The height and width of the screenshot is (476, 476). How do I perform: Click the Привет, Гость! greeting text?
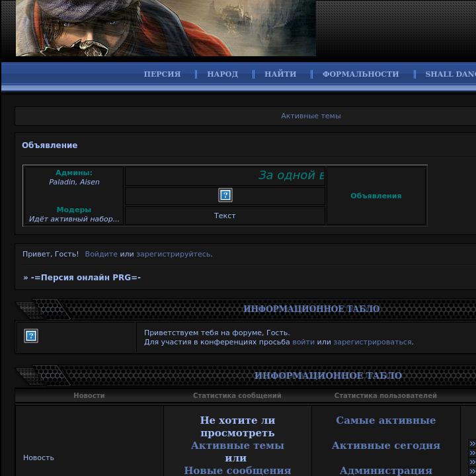[x=50, y=254]
